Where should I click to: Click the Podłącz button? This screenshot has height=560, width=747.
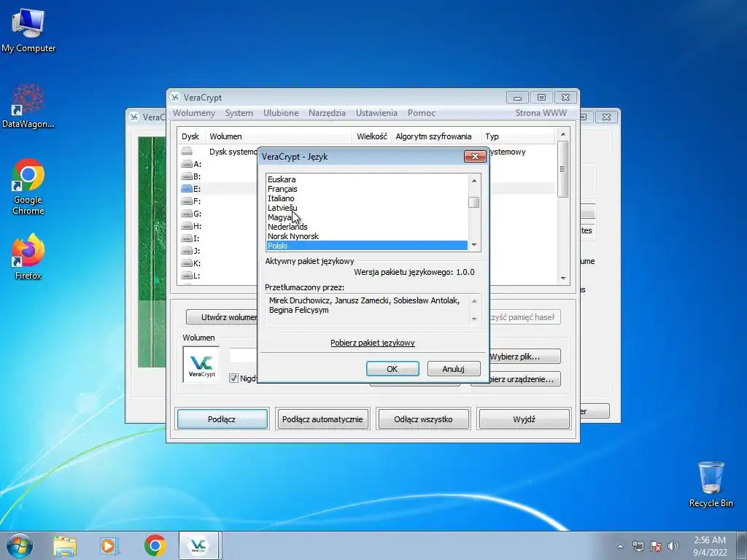tap(222, 419)
